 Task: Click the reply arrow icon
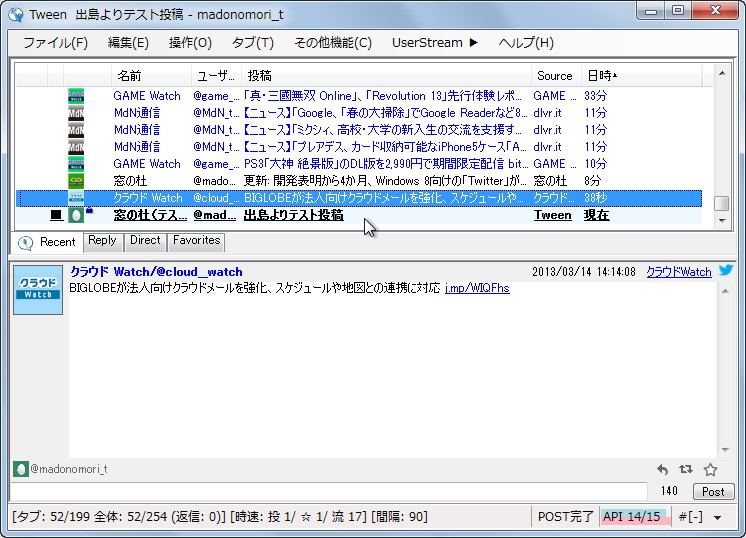click(x=662, y=470)
